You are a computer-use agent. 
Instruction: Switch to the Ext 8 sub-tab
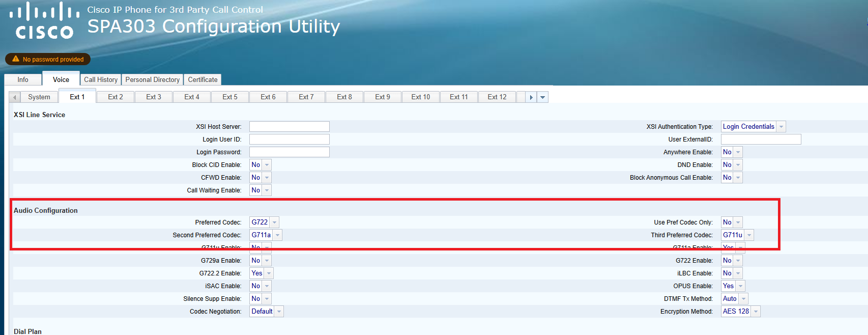pos(344,97)
